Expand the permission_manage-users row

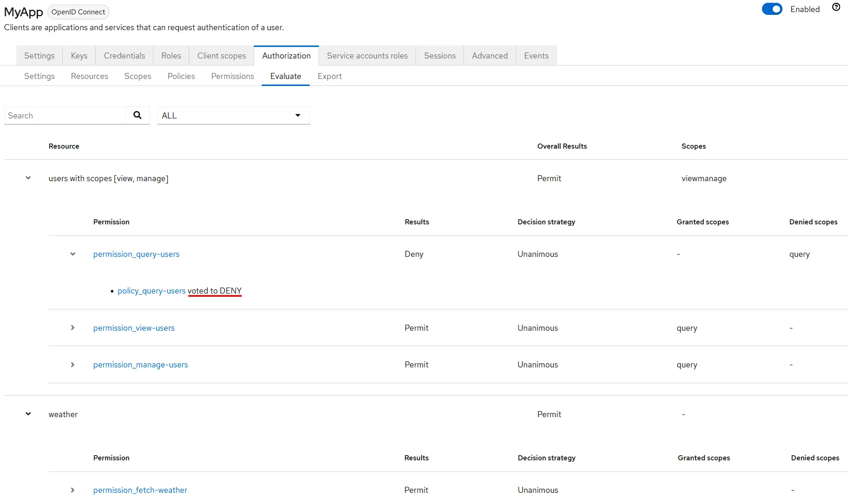73,365
